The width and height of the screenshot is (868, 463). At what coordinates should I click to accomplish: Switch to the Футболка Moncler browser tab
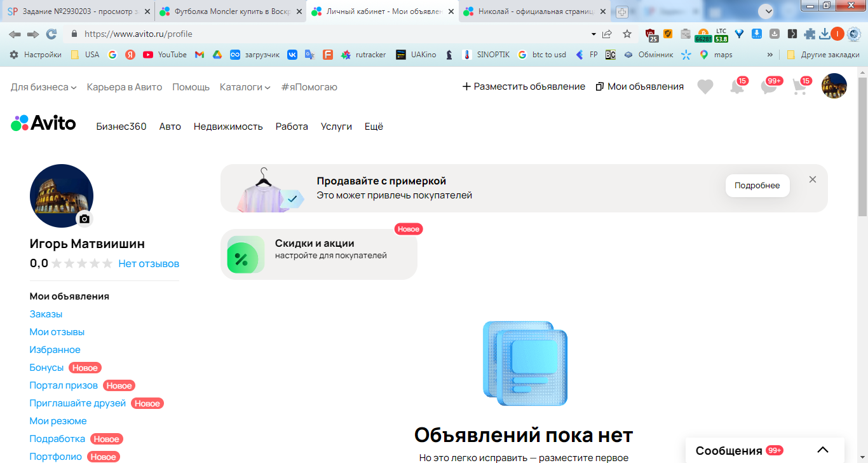[230, 11]
